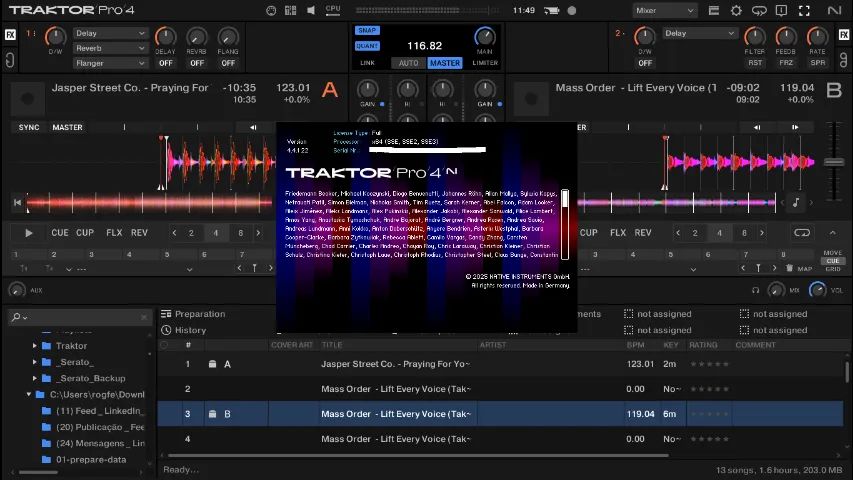
Task: Toggle FX 2 D/W OFF button
Action: [x=645, y=63]
